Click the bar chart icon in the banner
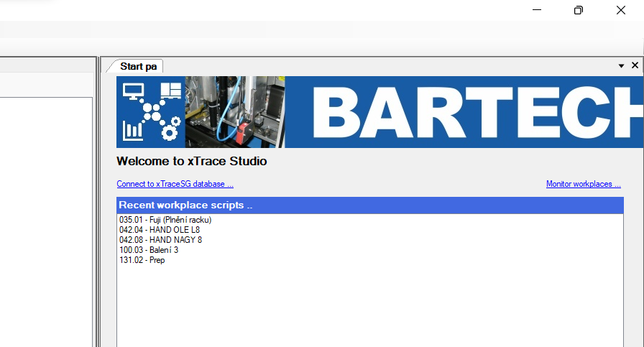Image resolution: width=644 pixels, height=347 pixels. point(133,129)
